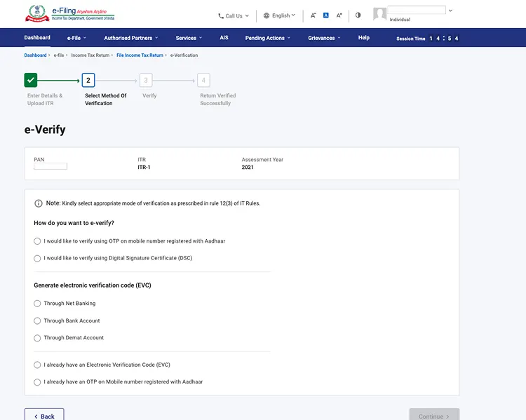
Task: Click the Generate electronic verification code heading
Action: pyautogui.click(x=93, y=285)
